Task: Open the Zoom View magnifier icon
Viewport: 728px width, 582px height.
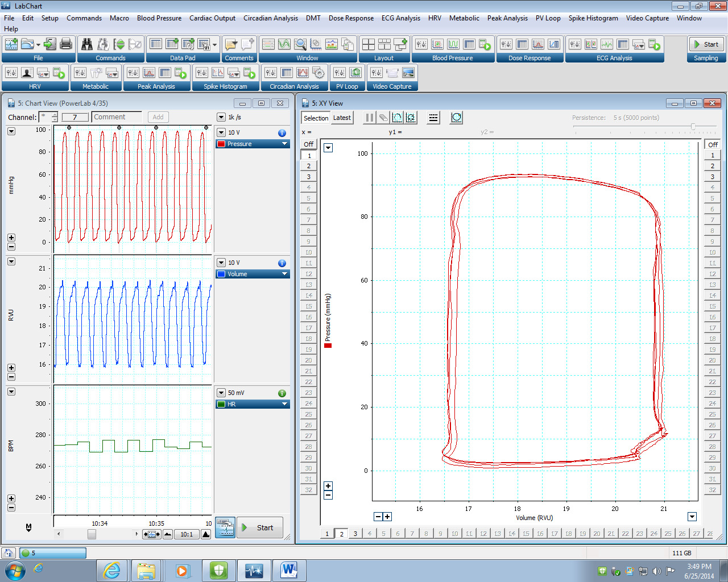Action: click(x=300, y=44)
